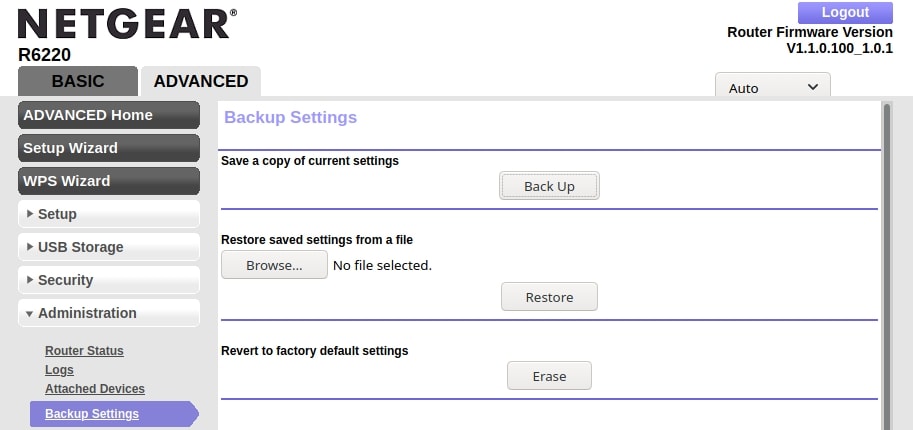
Task: Select Backup Settings in sidebar
Action: [x=114, y=414]
